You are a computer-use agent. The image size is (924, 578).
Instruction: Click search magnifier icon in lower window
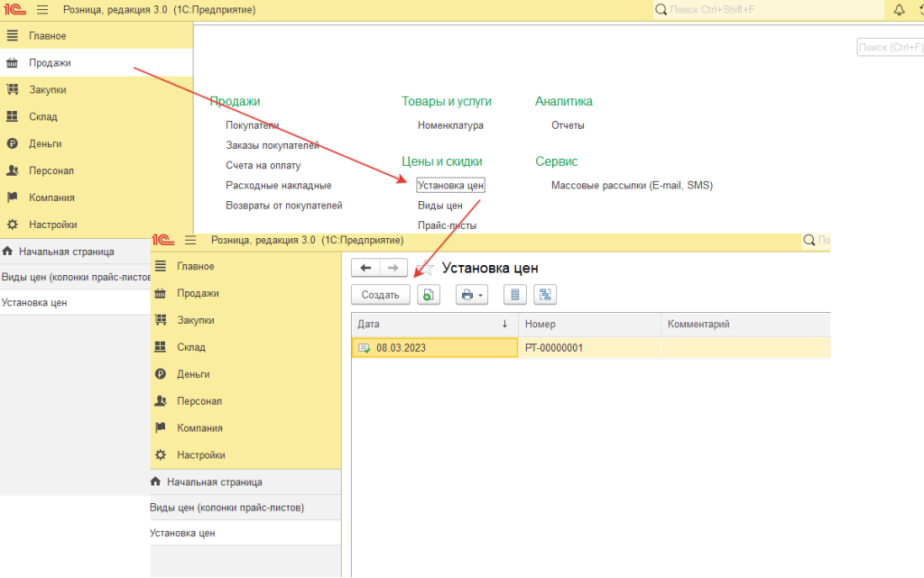(x=809, y=240)
